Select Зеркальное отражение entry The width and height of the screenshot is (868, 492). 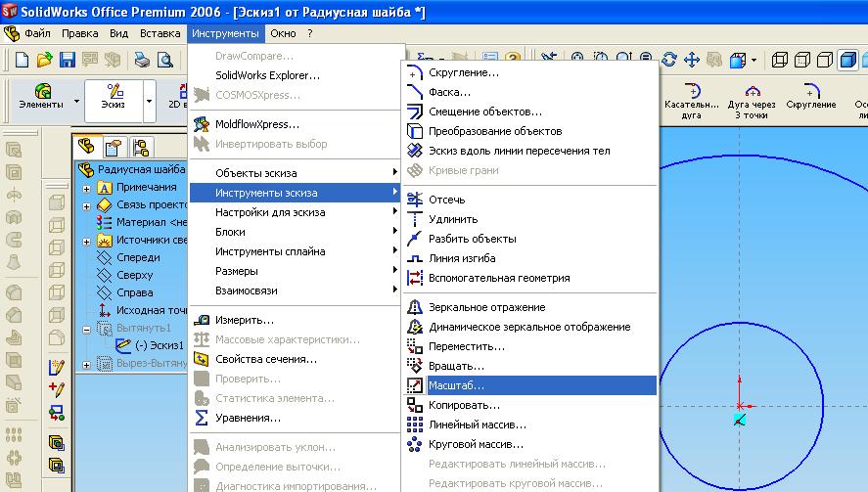click(x=530, y=307)
